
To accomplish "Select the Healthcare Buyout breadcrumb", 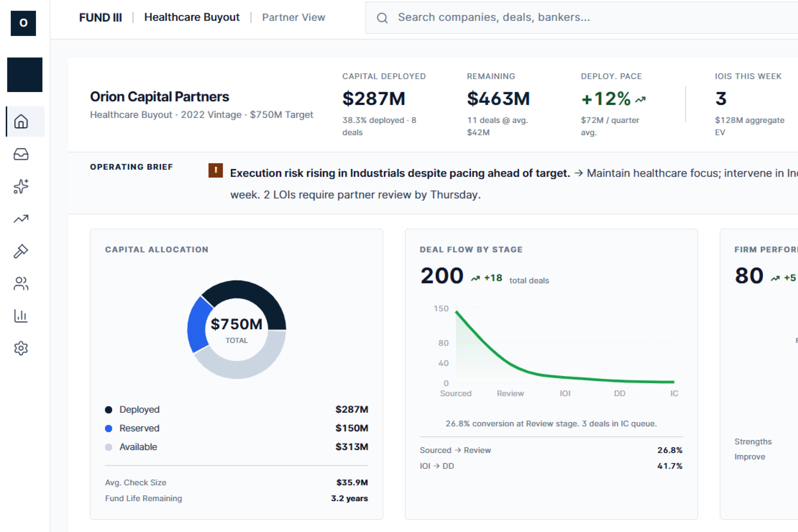I will click(192, 17).
